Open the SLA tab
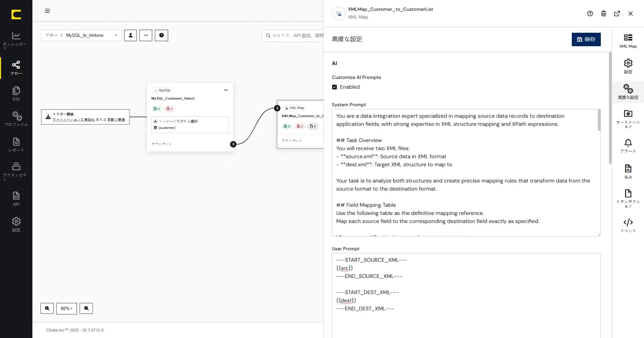 [x=628, y=171]
